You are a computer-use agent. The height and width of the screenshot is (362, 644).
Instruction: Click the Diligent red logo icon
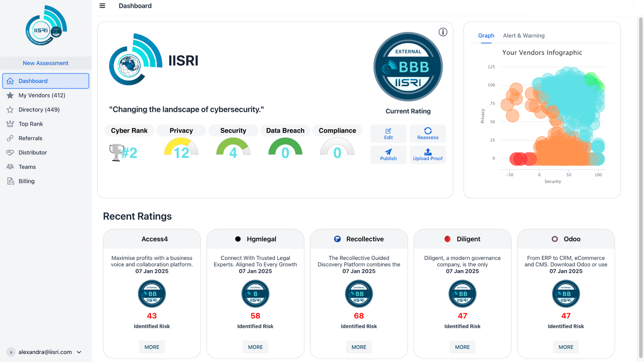click(447, 239)
